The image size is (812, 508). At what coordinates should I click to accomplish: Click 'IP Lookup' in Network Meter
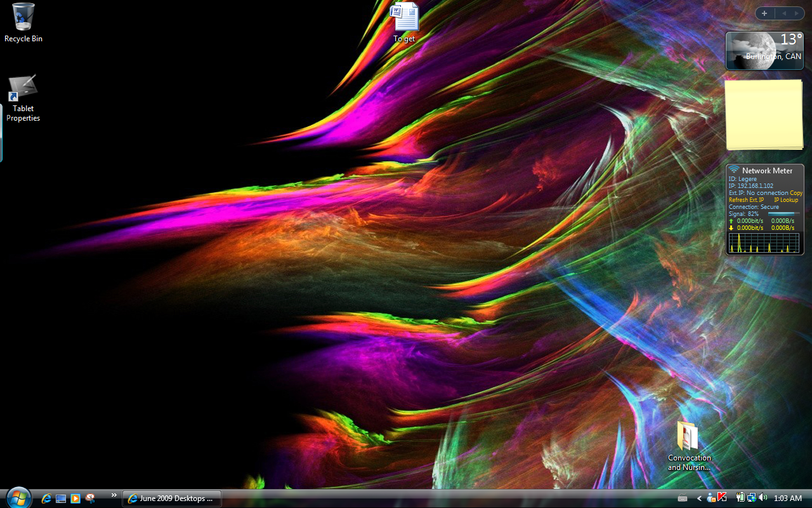tap(786, 200)
